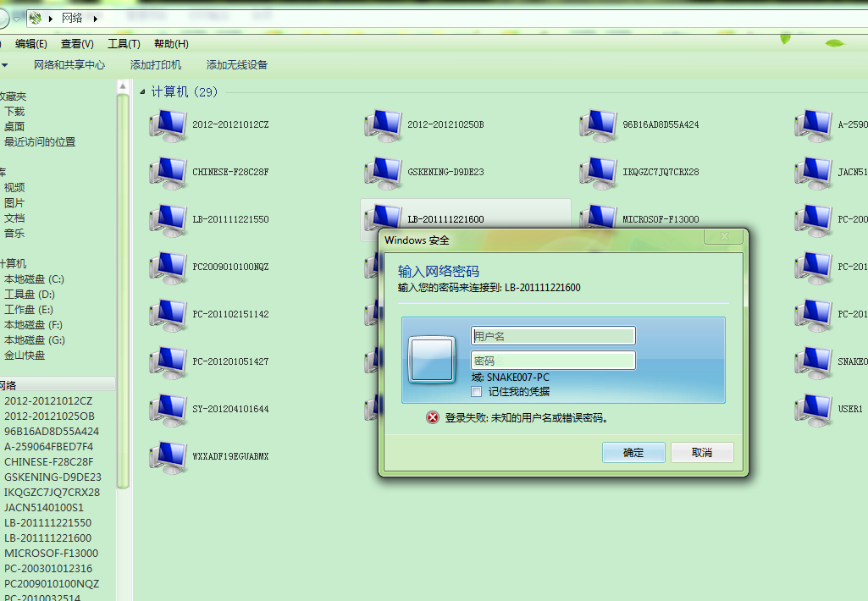This screenshot has height=601, width=868.
Task: Open 工作盘 (E:) in the sidebar
Action: pos(29,309)
